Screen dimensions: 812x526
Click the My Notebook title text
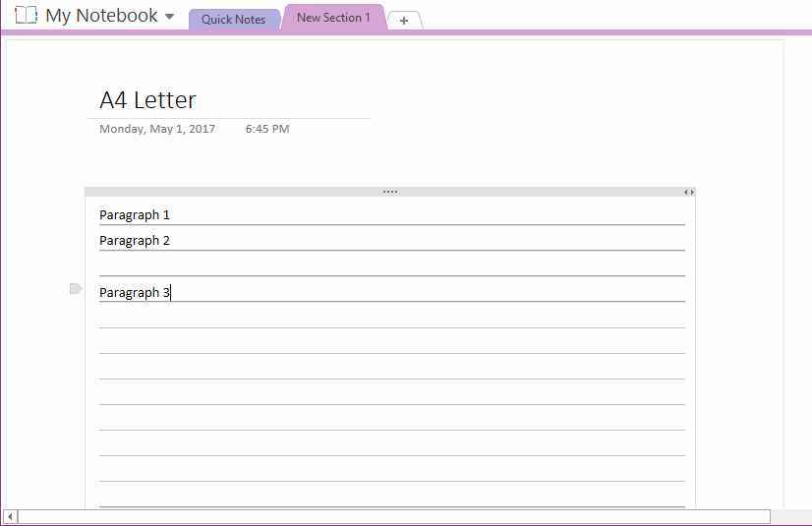click(101, 16)
